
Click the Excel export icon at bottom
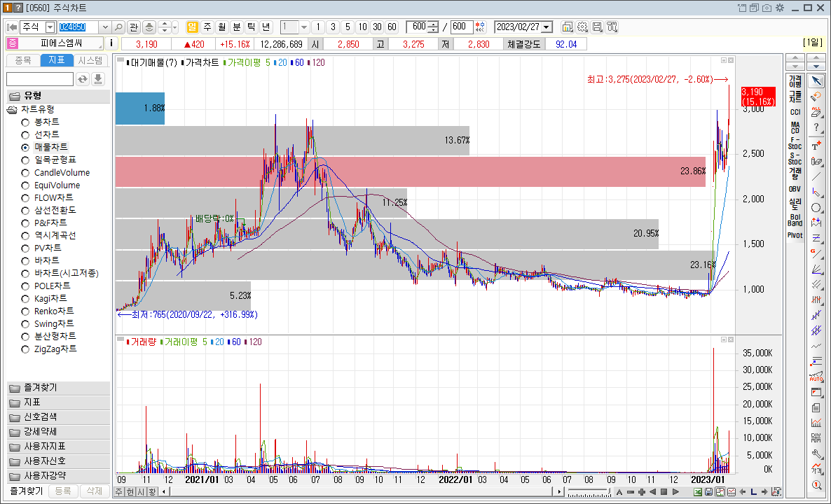[x=698, y=492]
